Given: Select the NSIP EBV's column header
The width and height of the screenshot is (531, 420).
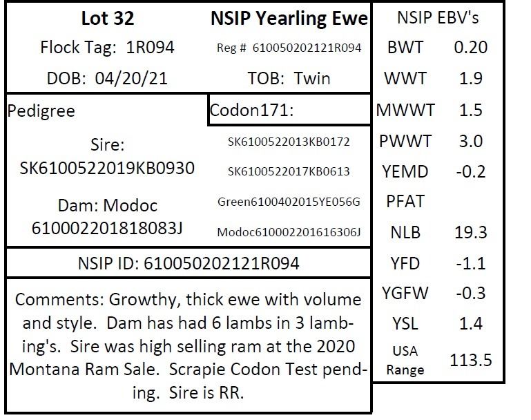Looking at the screenshot, I should pos(438,18).
